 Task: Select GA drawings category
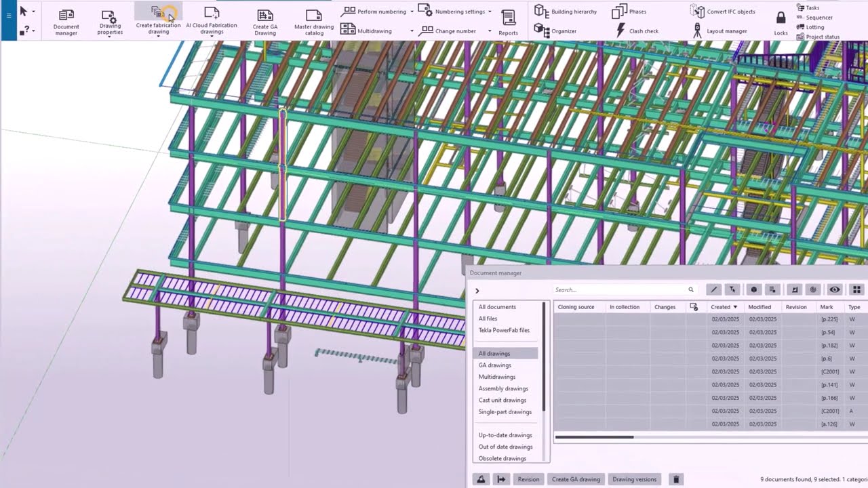coord(495,365)
